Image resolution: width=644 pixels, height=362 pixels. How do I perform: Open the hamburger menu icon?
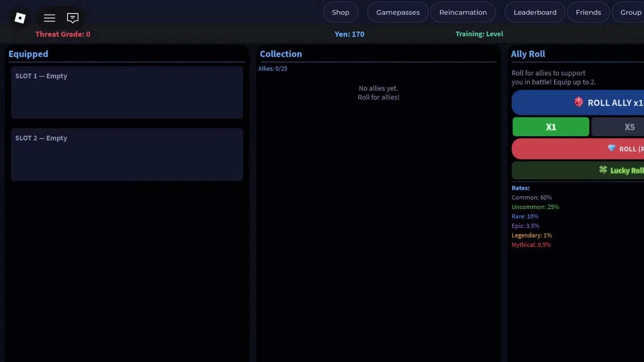[x=49, y=18]
